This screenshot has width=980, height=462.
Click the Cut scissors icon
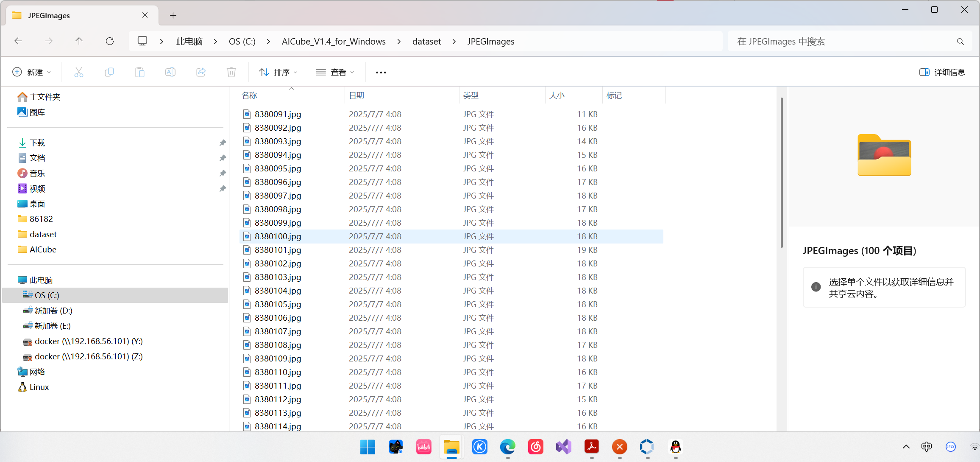click(79, 72)
